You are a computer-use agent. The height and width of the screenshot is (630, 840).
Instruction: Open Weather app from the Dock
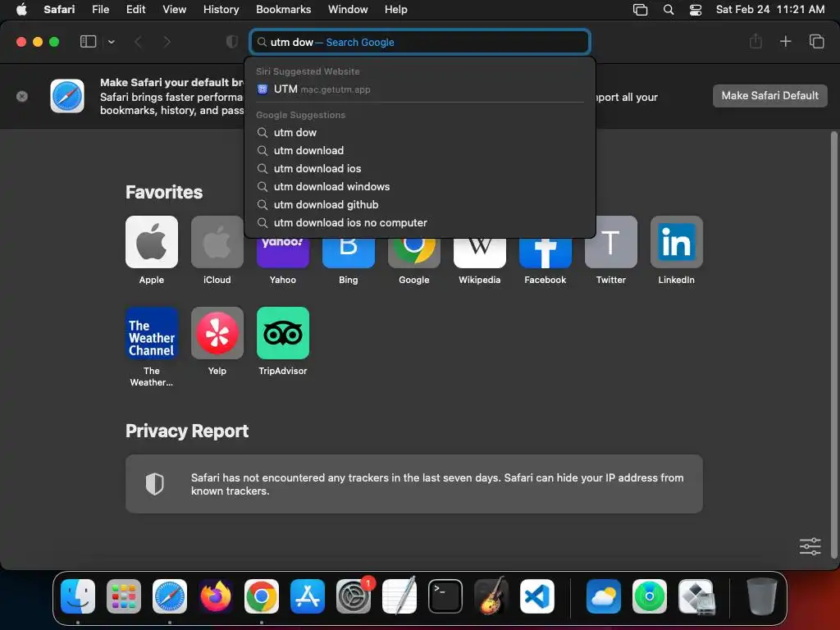click(x=604, y=596)
